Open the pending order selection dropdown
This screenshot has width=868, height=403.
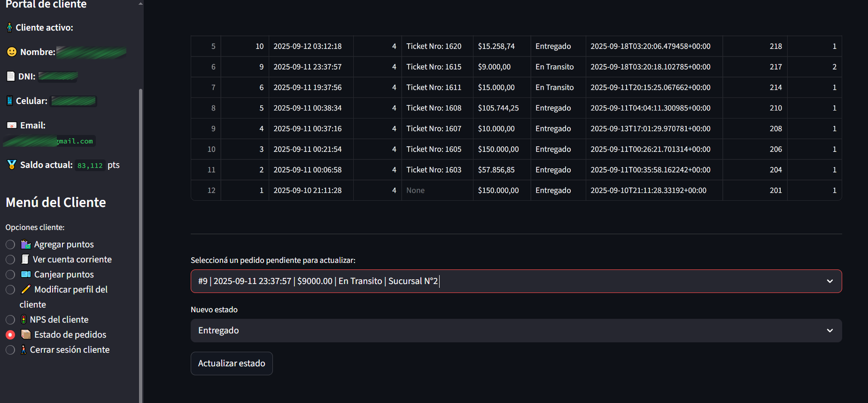click(507, 281)
